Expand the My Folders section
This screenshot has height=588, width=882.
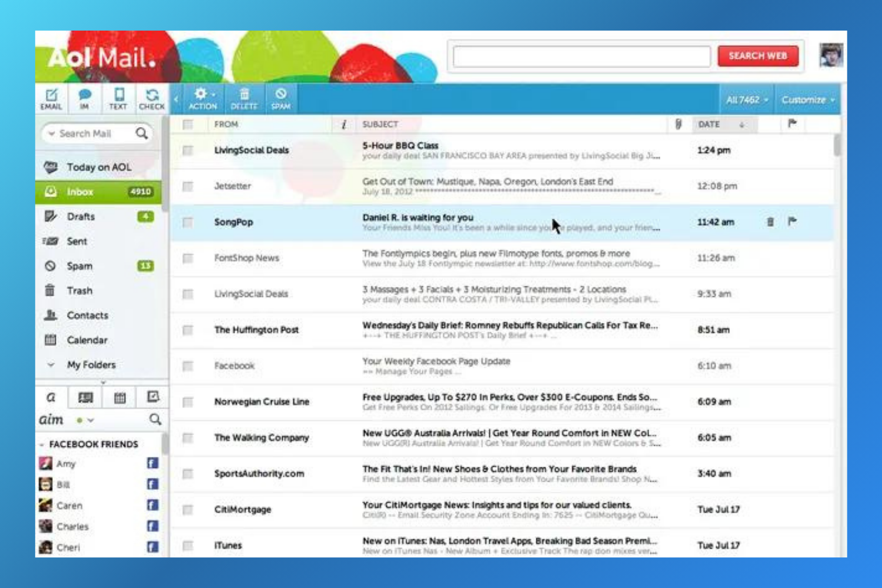coord(51,365)
